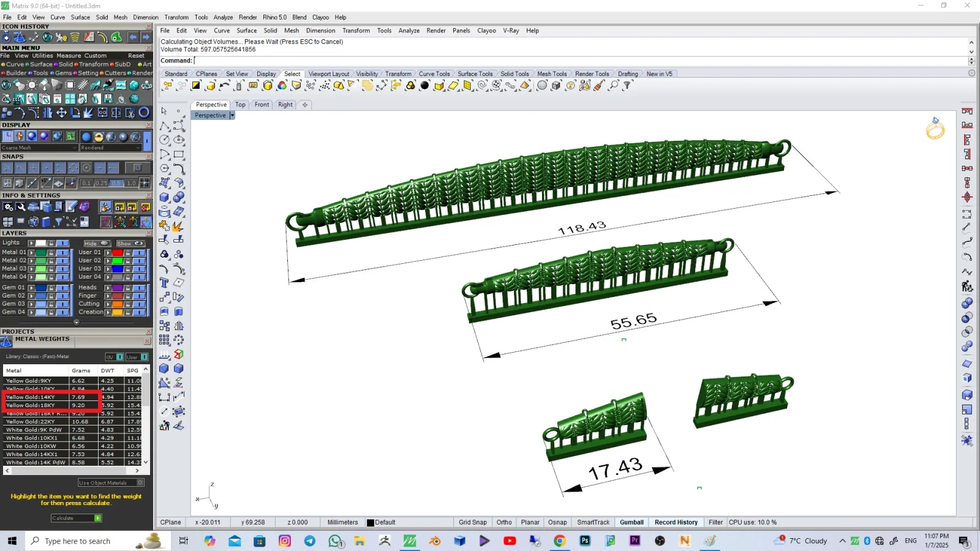The height and width of the screenshot is (551, 980).
Task: Click the magnifier select icon in toolbar
Action: tap(613, 86)
